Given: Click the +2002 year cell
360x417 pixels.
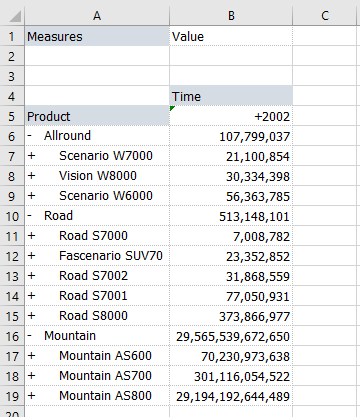Looking at the screenshot, I should 231,116.
